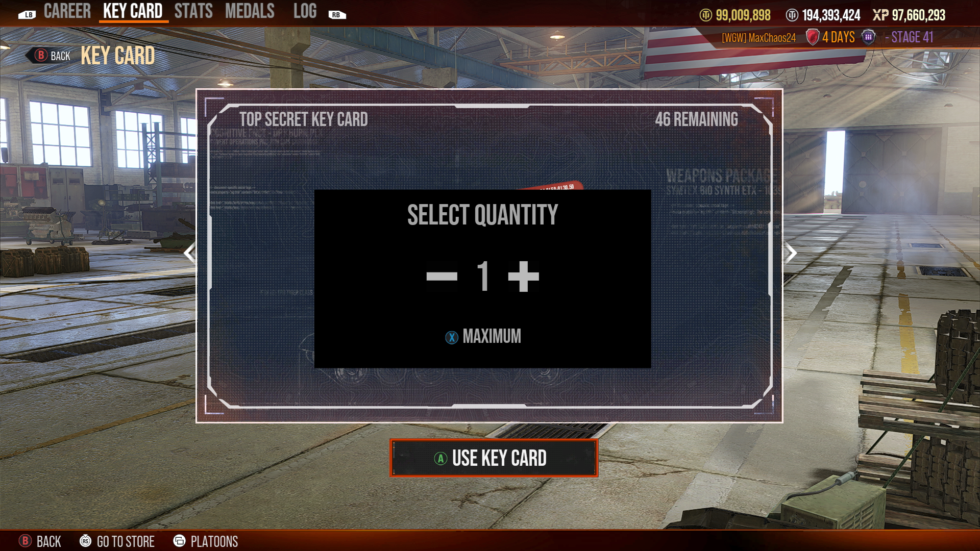The height and width of the screenshot is (551, 980).
Task: Navigate to the CAREER tab
Action: pyautogui.click(x=66, y=13)
